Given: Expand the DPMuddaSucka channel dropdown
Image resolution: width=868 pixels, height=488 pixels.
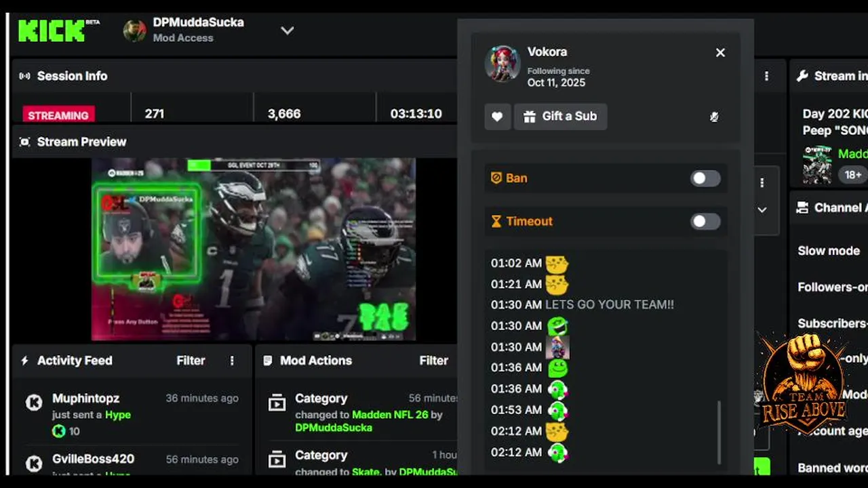Looking at the screenshot, I should [x=288, y=30].
